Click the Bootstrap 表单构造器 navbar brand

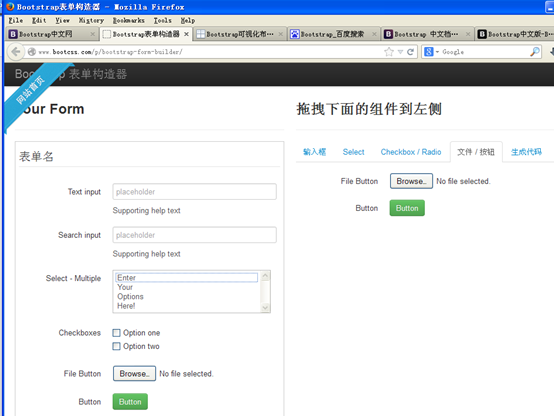tap(71, 74)
